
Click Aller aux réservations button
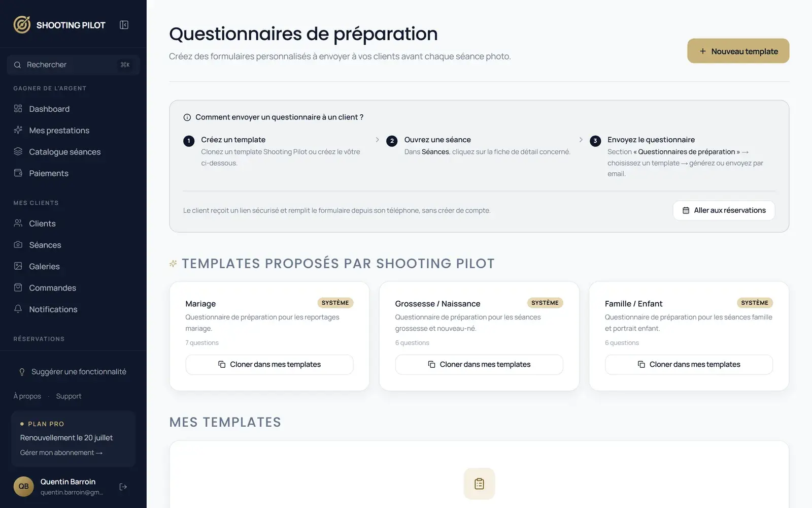tap(724, 210)
